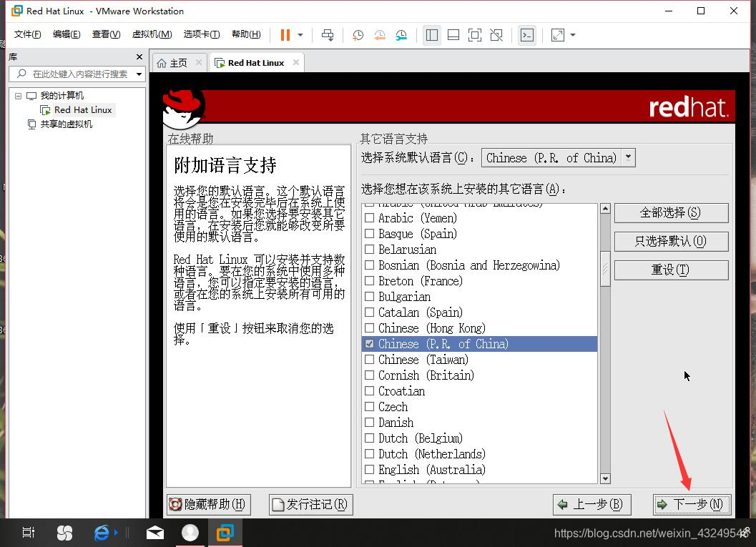Viewport: 756px width, 547px height.
Task: Check the Chinese (Taiwan) checkbox
Action: pyautogui.click(x=369, y=360)
